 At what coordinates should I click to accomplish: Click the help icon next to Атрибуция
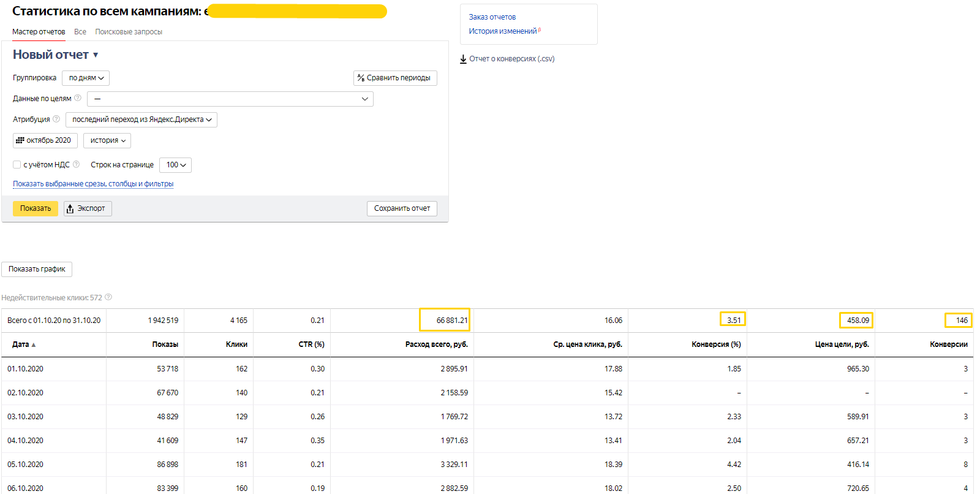56,119
